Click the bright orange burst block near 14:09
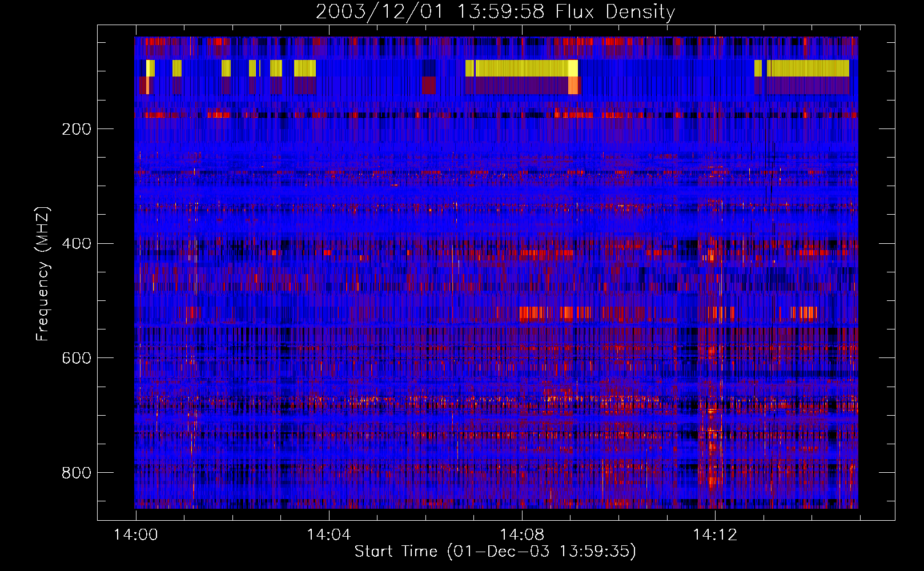Image resolution: width=924 pixels, height=571 pixels. (573, 86)
